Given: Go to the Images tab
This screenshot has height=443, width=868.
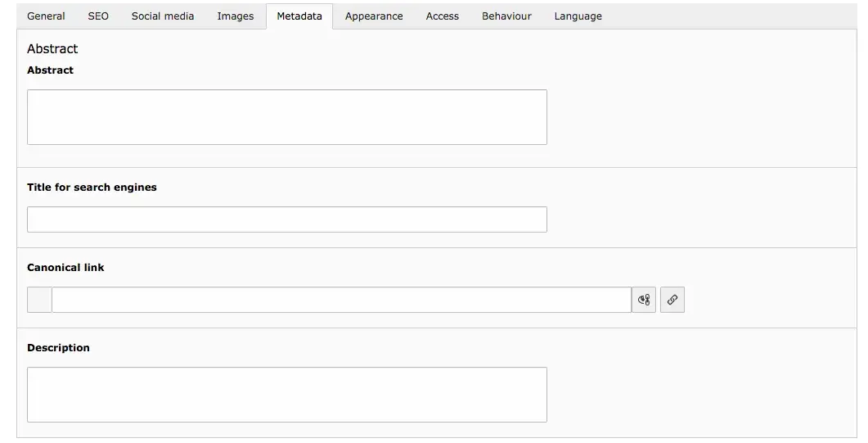Looking at the screenshot, I should click(x=236, y=16).
